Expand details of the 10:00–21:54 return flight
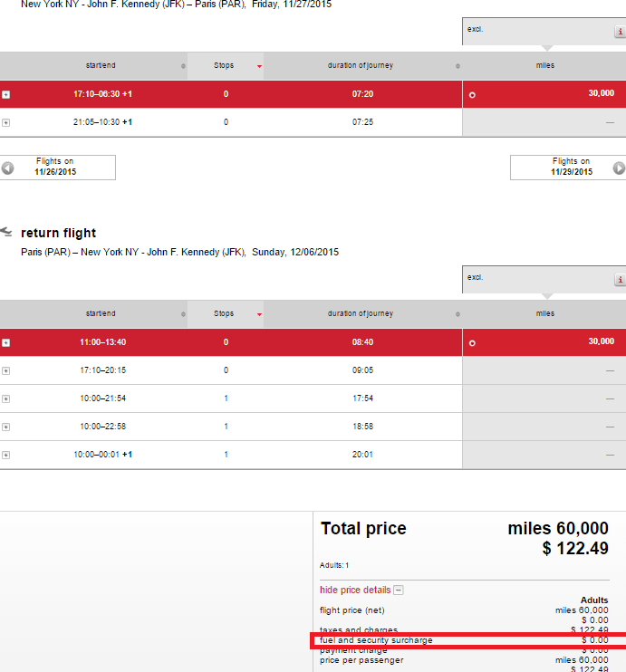The height and width of the screenshot is (672, 626). [x=6, y=399]
